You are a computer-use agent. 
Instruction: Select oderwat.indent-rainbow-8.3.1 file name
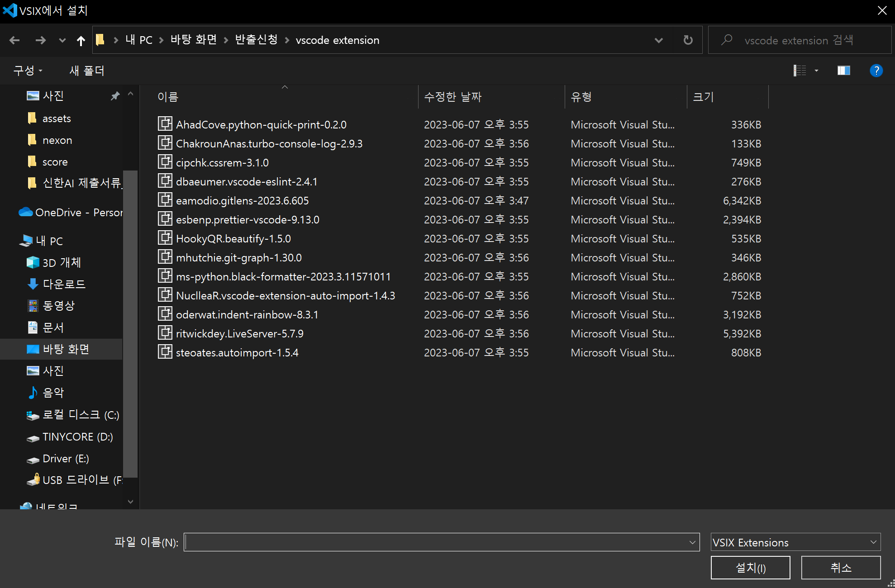pyautogui.click(x=247, y=315)
